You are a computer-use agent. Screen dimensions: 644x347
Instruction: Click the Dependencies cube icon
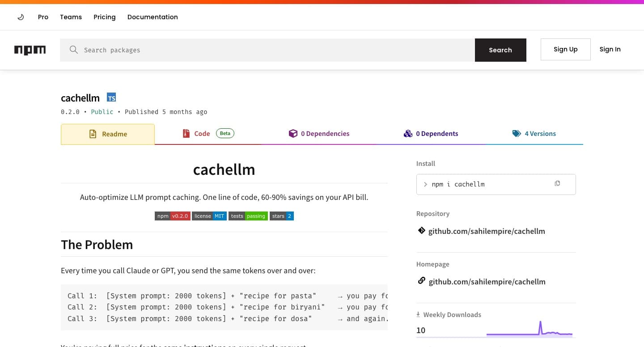coord(293,133)
